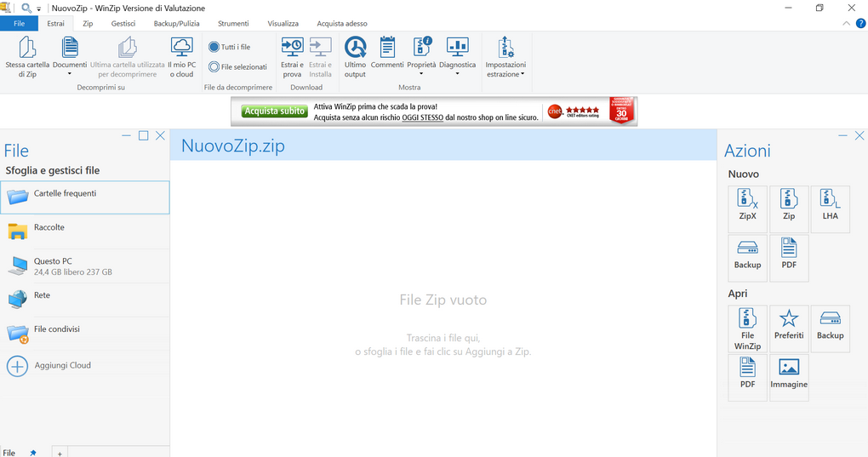The height and width of the screenshot is (457, 868).
Task: Add a new pane tab with plus
Action: [60, 453]
